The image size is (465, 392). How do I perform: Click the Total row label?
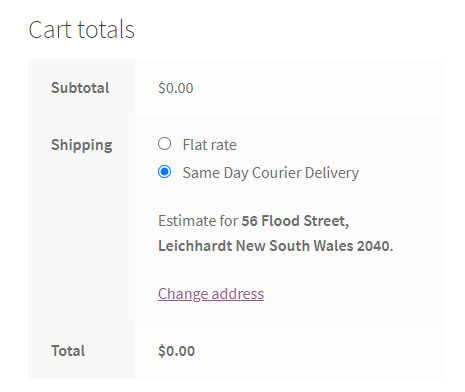(68, 351)
